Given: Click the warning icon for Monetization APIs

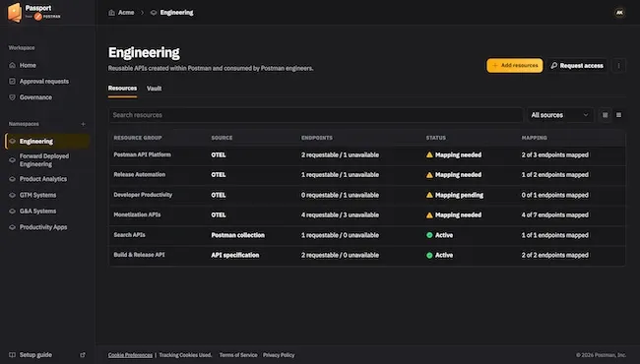Looking at the screenshot, I should 429,214.
